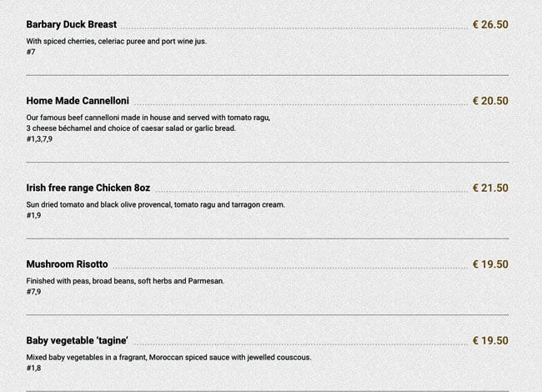Screen dimensions: 542x392
Task: Open the Home Made Cannelloni item
Action: pos(78,101)
